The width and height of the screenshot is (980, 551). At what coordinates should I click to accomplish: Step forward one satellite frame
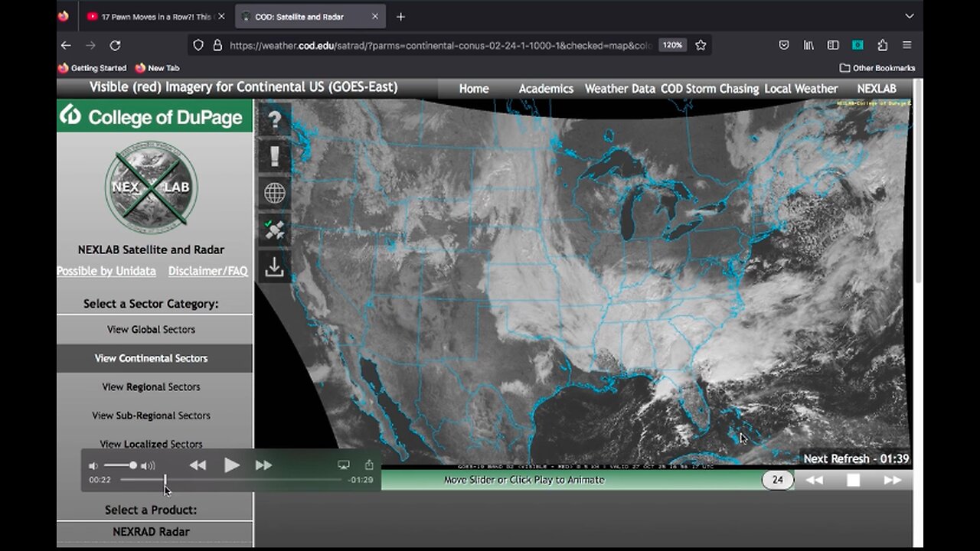(893, 480)
